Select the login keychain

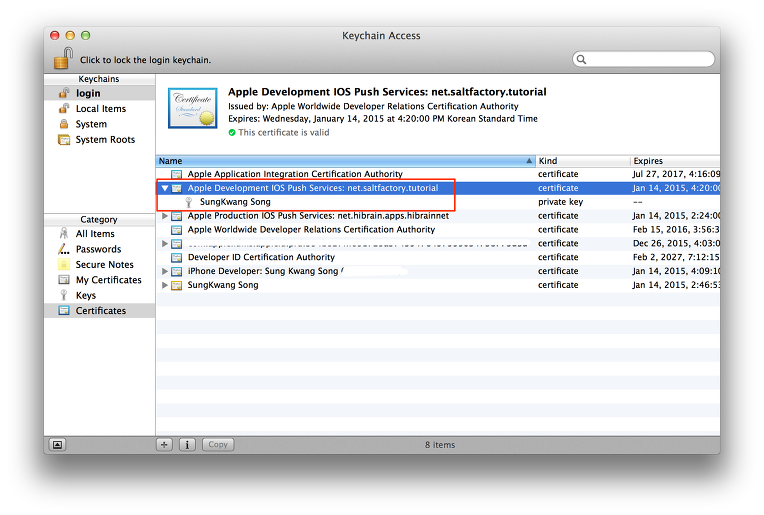point(100,93)
